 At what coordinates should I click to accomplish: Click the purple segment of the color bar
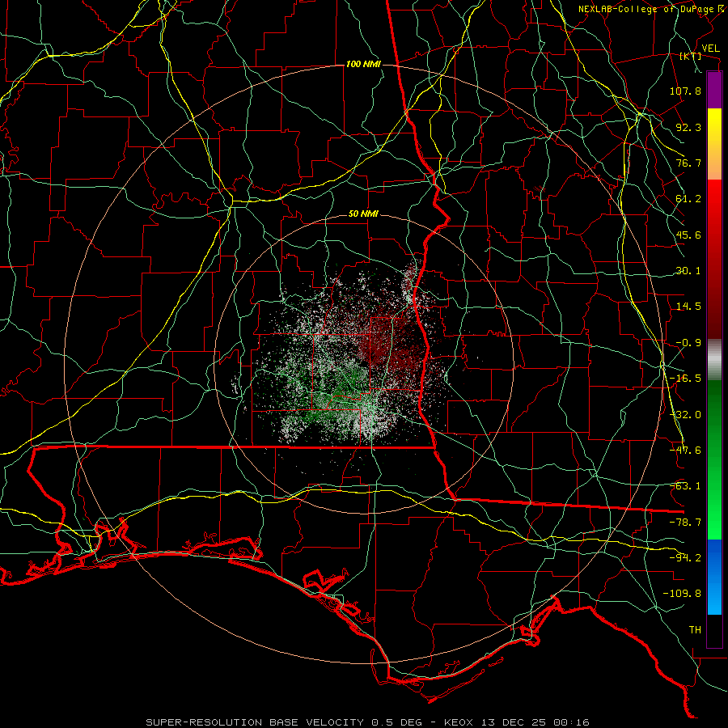coord(714,90)
